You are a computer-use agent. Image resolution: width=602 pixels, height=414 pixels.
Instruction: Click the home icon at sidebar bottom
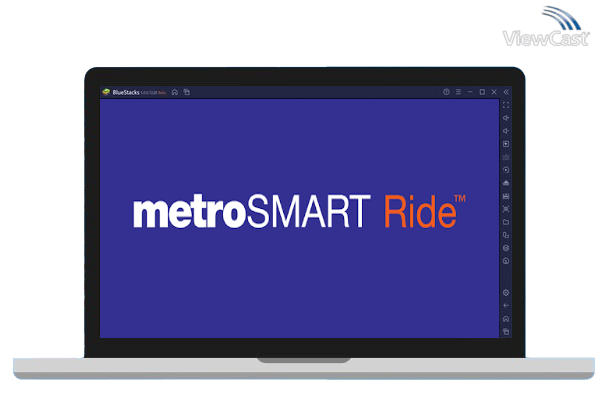(x=506, y=319)
